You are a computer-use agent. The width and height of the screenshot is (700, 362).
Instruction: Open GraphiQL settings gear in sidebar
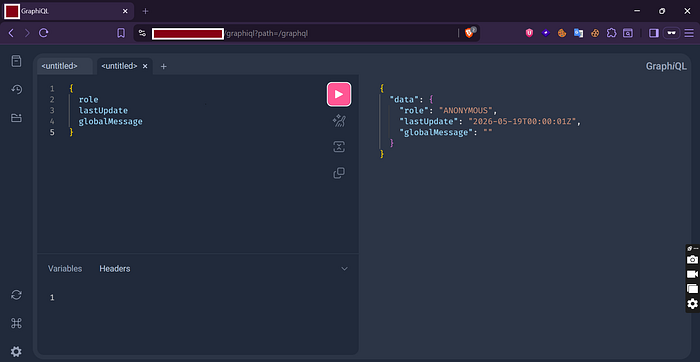point(17,352)
